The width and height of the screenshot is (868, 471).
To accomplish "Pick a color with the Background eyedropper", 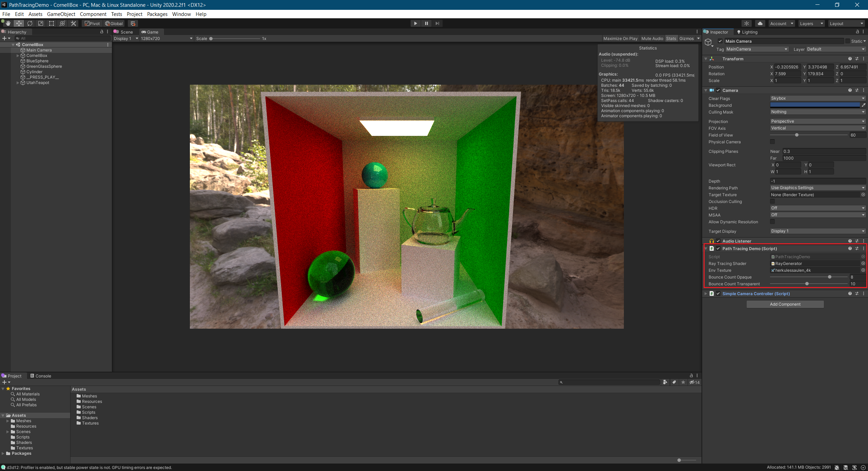I will click(x=863, y=105).
